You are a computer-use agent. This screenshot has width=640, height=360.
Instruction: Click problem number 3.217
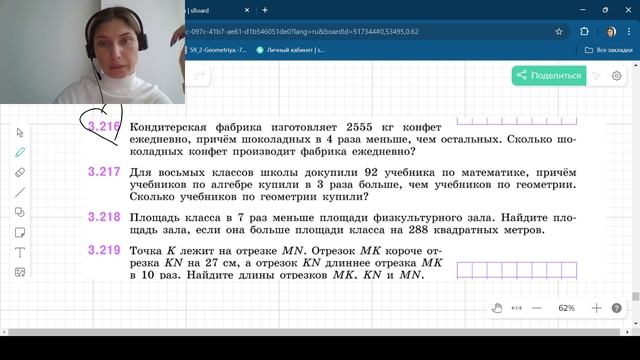[104, 172]
